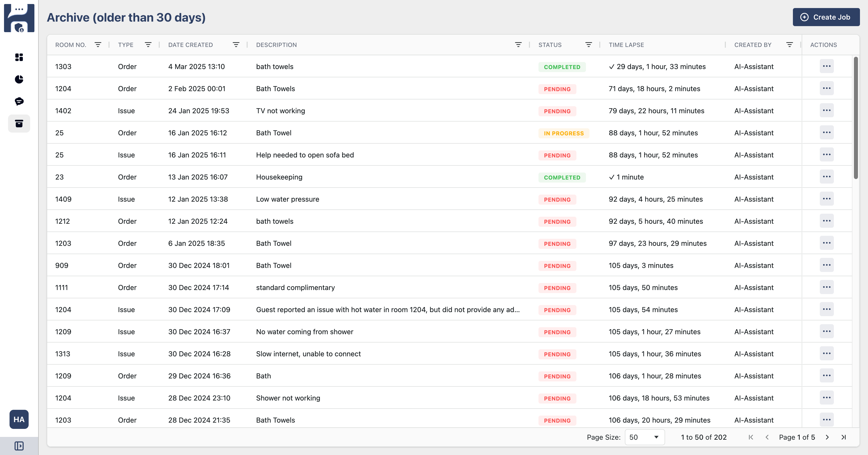The height and width of the screenshot is (455, 868).
Task: Sort by Type column header
Action: coord(126,45)
